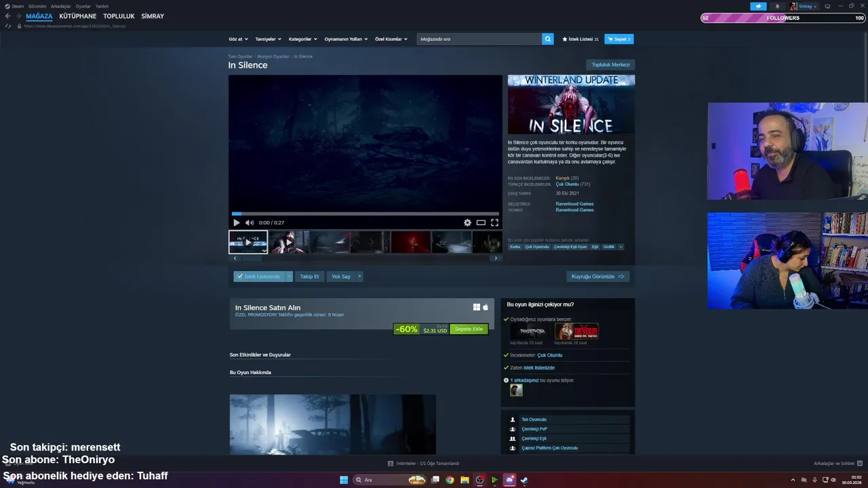The width and height of the screenshot is (868, 488).
Task: Focus the store search field
Action: [x=479, y=39]
